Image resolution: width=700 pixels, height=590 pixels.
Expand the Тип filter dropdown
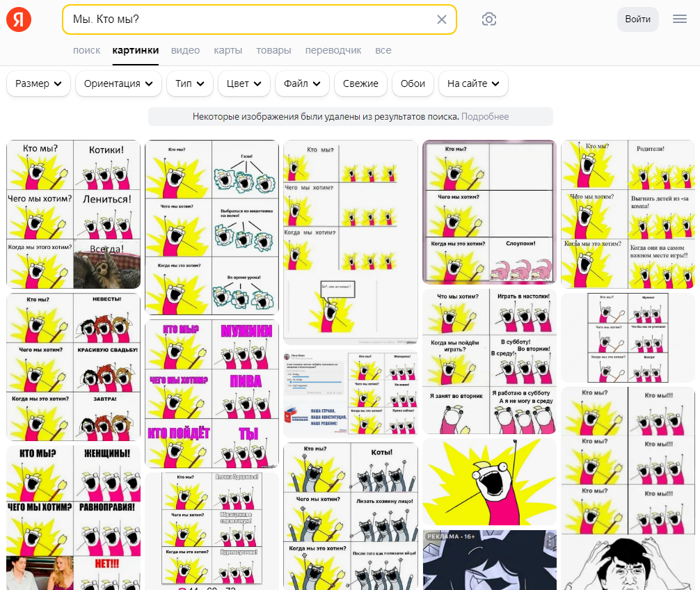[190, 83]
